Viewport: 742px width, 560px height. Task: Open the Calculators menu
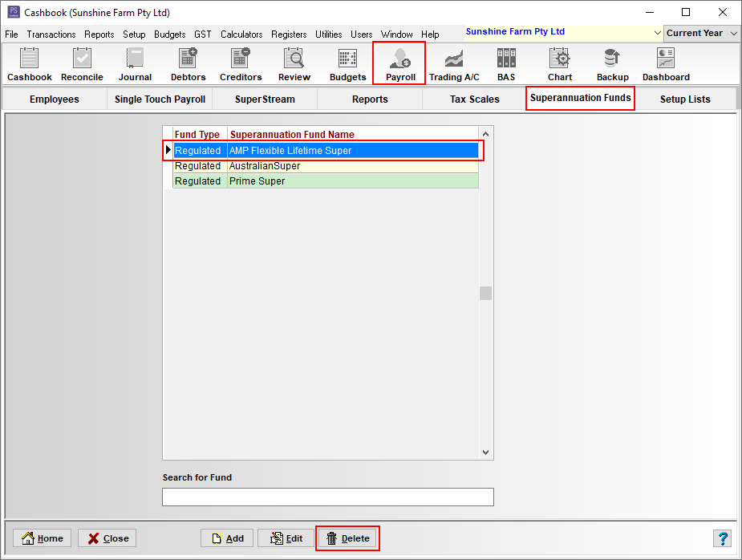241,34
